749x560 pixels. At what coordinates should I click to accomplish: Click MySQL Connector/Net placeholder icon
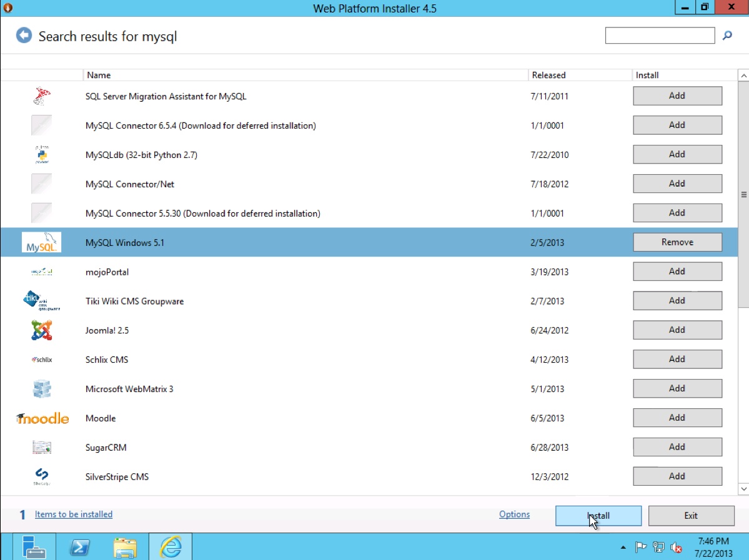tap(42, 184)
